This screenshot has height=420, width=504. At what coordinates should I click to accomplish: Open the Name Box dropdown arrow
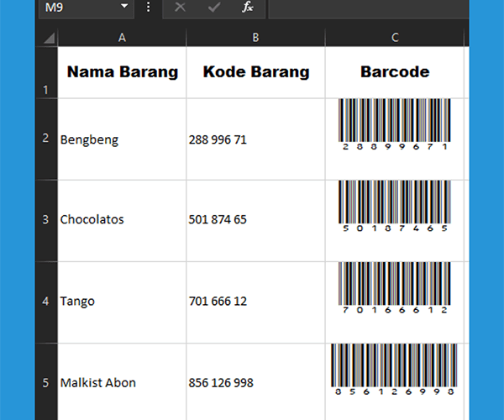(124, 6)
